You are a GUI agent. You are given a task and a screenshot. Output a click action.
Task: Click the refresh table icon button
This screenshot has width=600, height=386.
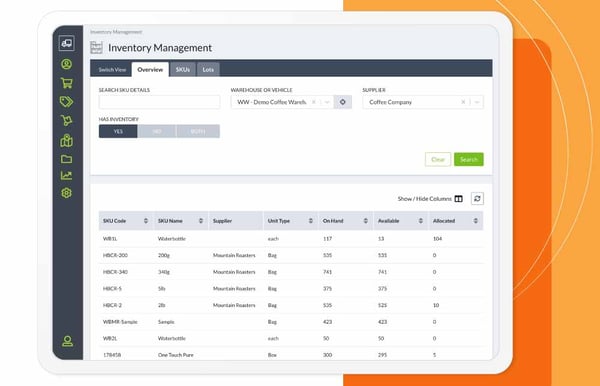(477, 199)
